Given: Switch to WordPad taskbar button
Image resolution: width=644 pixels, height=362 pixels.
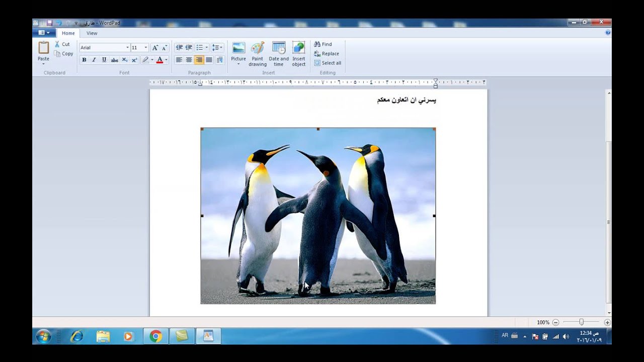Looking at the screenshot, I should tap(208, 336).
